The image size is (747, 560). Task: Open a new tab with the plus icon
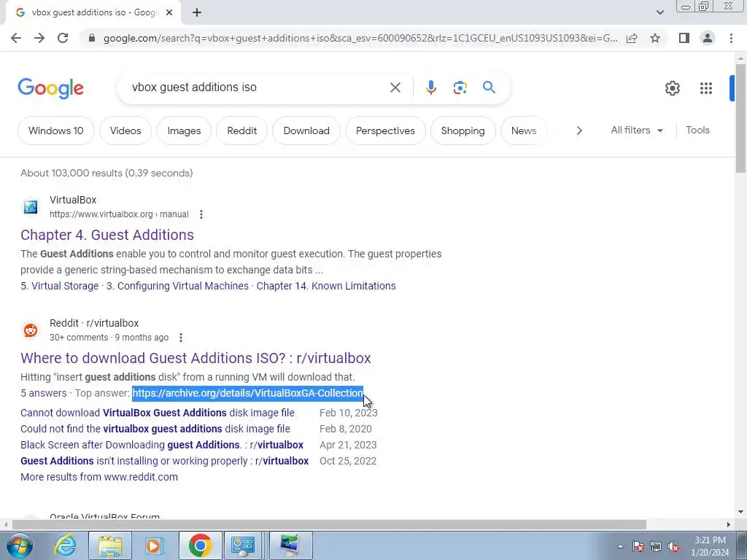click(x=197, y=13)
